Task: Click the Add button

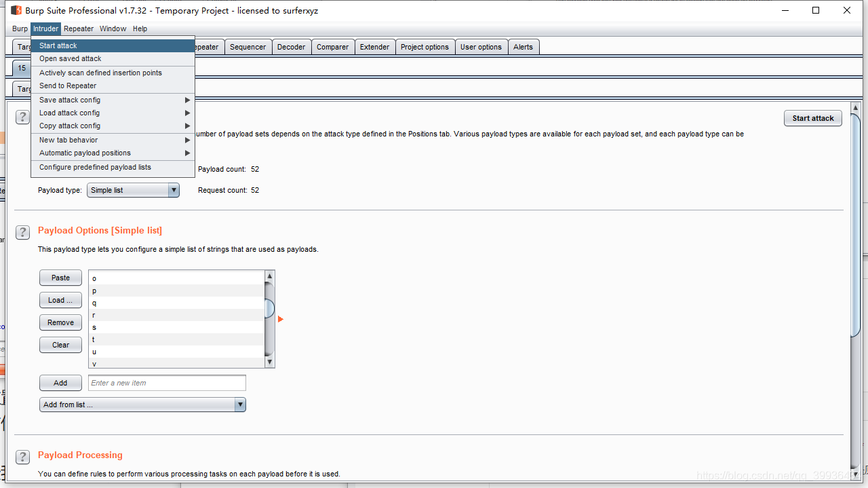Action: [x=60, y=383]
